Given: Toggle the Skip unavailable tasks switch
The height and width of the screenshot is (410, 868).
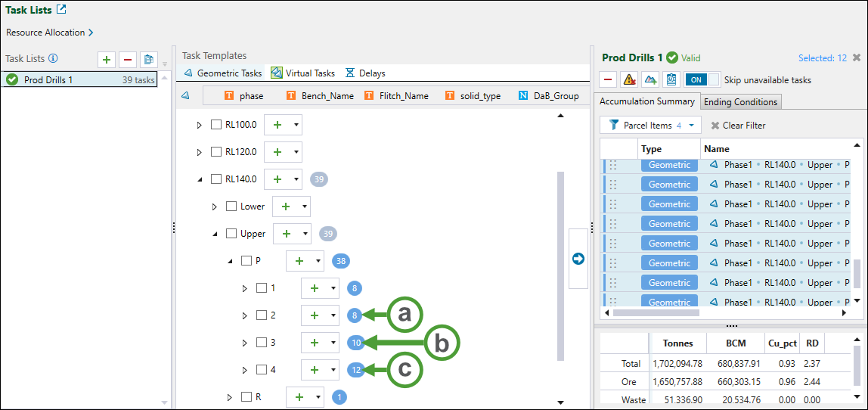Looking at the screenshot, I should point(702,79).
